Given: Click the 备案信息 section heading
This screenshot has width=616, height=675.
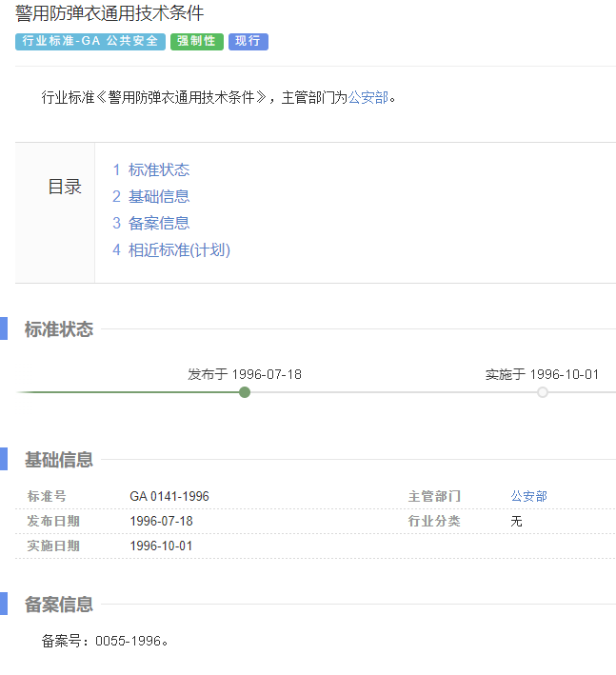Looking at the screenshot, I should tap(59, 604).
